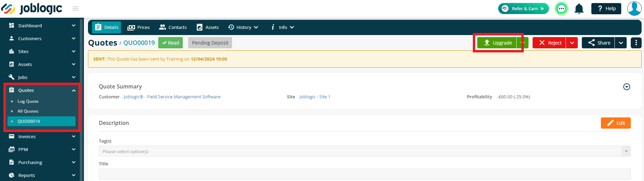
Task: Open the Reject dropdown arrow
Action: 572,43
